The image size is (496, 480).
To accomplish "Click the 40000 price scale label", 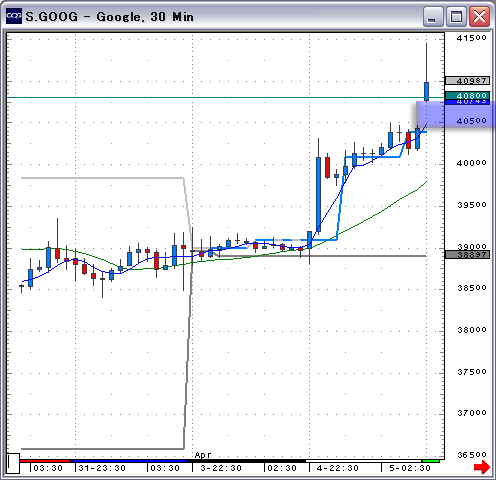I will (x=471, y=163).
